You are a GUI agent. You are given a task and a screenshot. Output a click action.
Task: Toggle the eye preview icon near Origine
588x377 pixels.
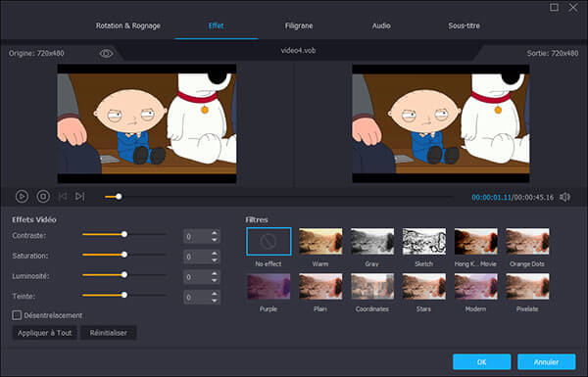coord(106,54)
